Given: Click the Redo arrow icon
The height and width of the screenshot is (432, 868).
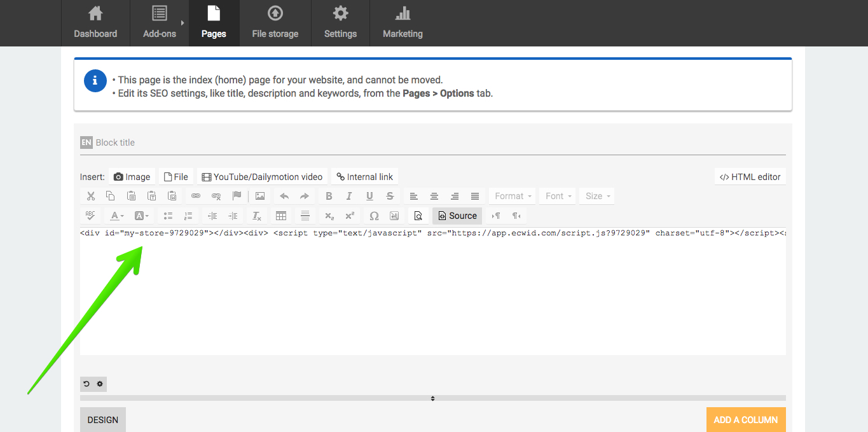Looking at the screenshot, I should (x=305, y=196).
